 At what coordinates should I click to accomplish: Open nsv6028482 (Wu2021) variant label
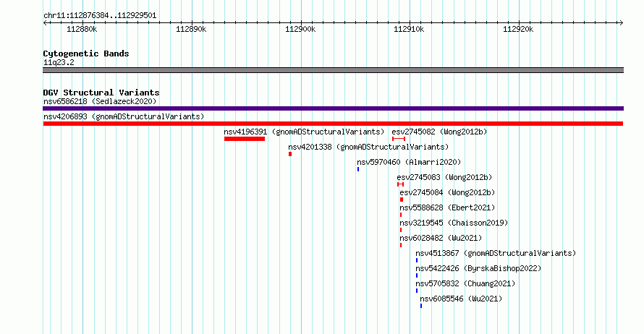(x=441, y=238)
